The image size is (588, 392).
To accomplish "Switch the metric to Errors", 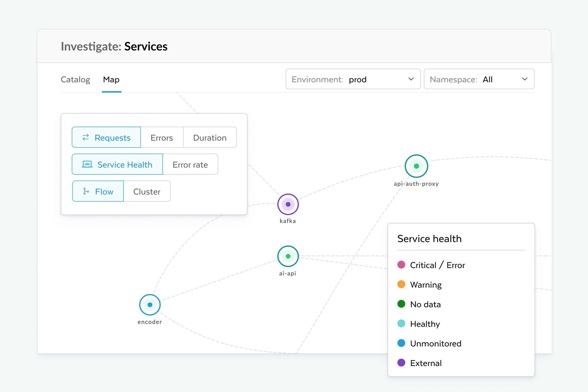I will coord(162,137).
